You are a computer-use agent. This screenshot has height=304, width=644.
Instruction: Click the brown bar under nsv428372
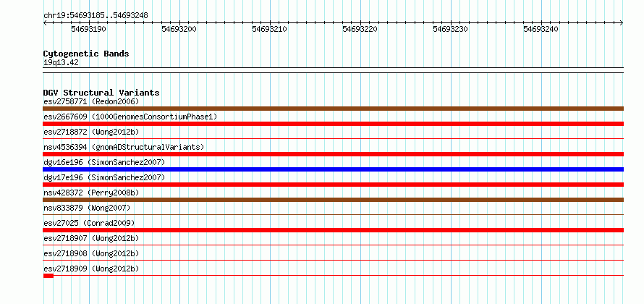334,200
